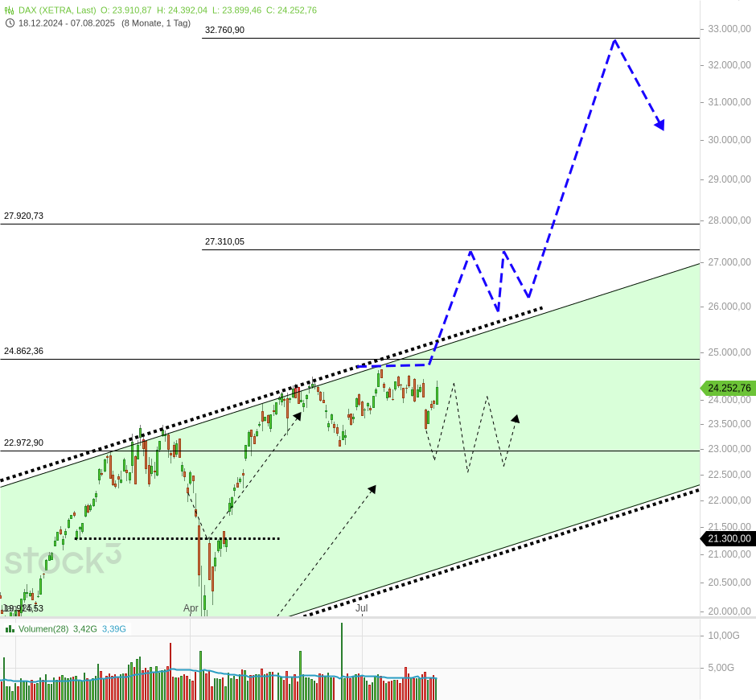756x700 pixels.
Task: Click the close value C: 24.252,76
Action: pyautogui.click(x=291, y=10)
